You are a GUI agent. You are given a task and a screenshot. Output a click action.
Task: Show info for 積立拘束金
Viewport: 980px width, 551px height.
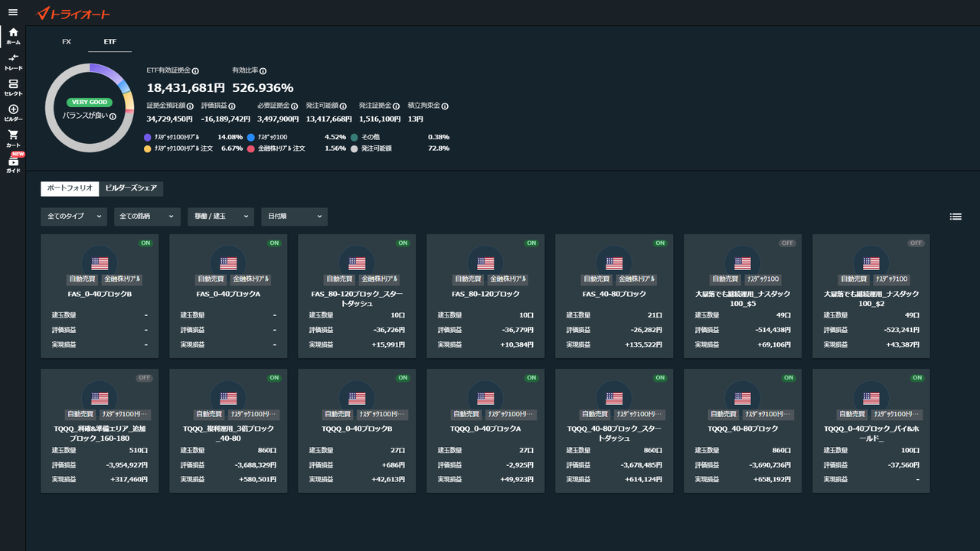[x=445, y=106]
